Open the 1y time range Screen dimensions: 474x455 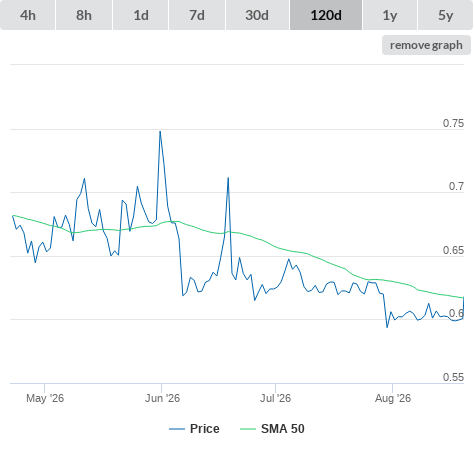click(390, 15)
